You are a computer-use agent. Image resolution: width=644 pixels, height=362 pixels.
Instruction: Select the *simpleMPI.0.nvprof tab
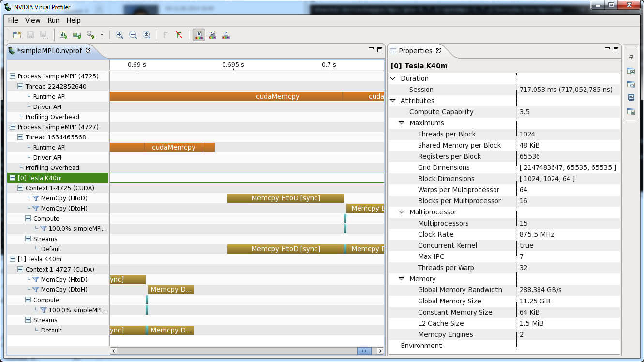click(x=50, y=50)
